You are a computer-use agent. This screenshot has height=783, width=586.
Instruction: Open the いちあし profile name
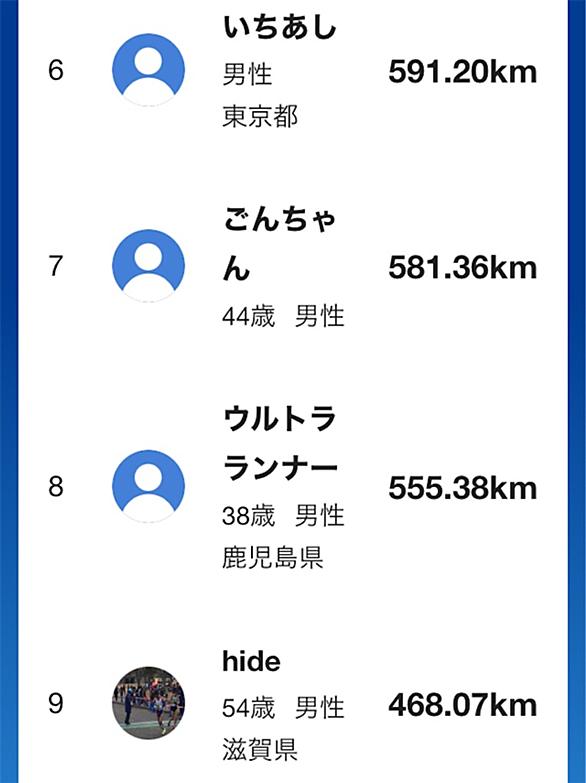[x=280, y=28]
